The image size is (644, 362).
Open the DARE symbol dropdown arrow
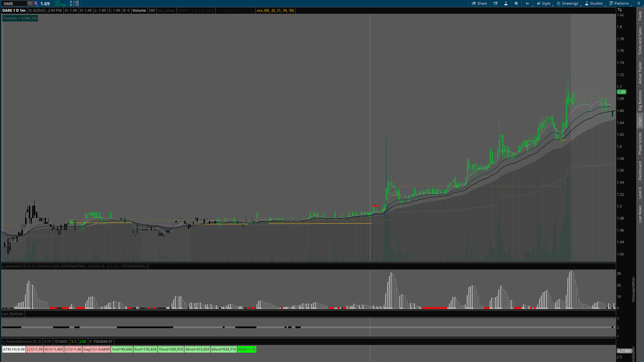(x=30, y=3)
